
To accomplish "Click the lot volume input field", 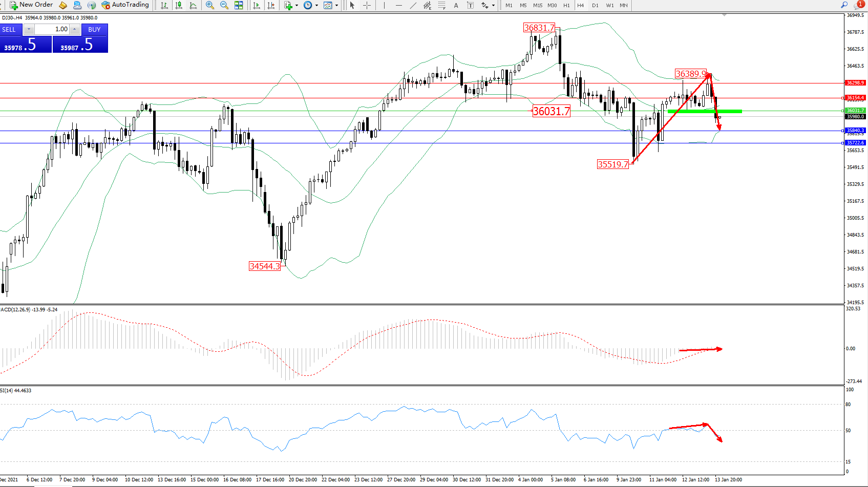I will (52, 29).
